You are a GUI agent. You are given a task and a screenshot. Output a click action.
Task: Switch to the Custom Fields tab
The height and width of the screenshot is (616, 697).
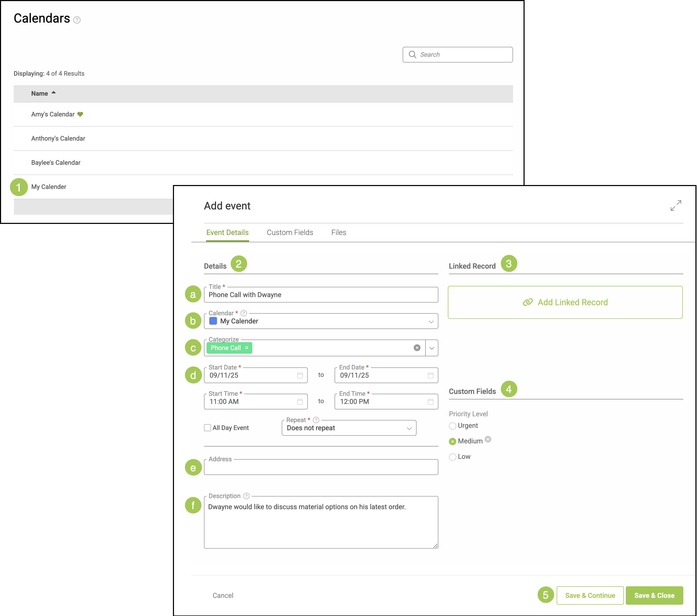tap(290, 233)
